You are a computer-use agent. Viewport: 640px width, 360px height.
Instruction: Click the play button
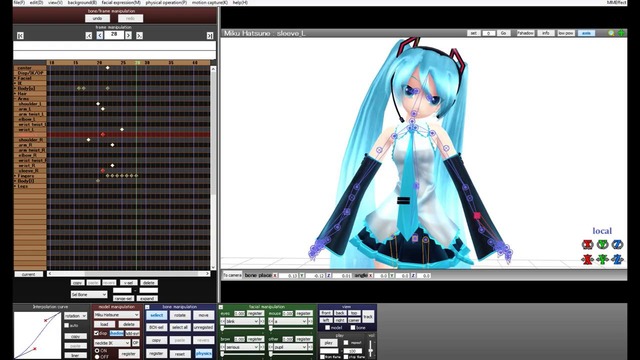tap(329, 343)
